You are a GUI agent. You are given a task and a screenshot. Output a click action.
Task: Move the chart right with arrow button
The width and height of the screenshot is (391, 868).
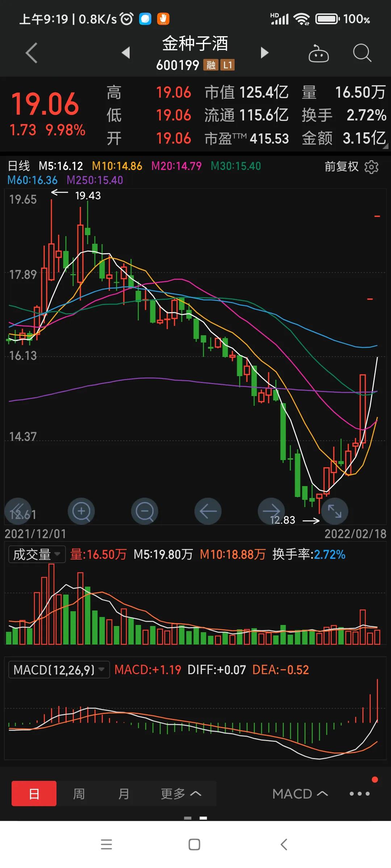point(271,511)
